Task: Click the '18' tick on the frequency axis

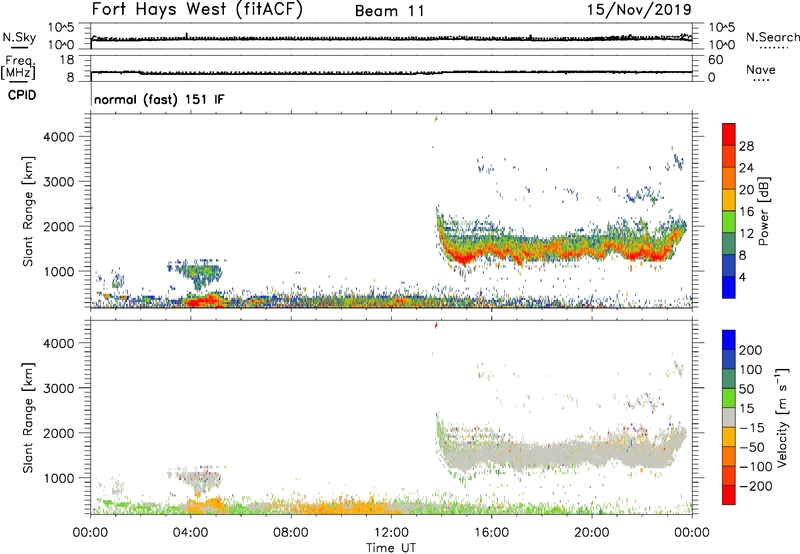Action: (x=67, y=60)
